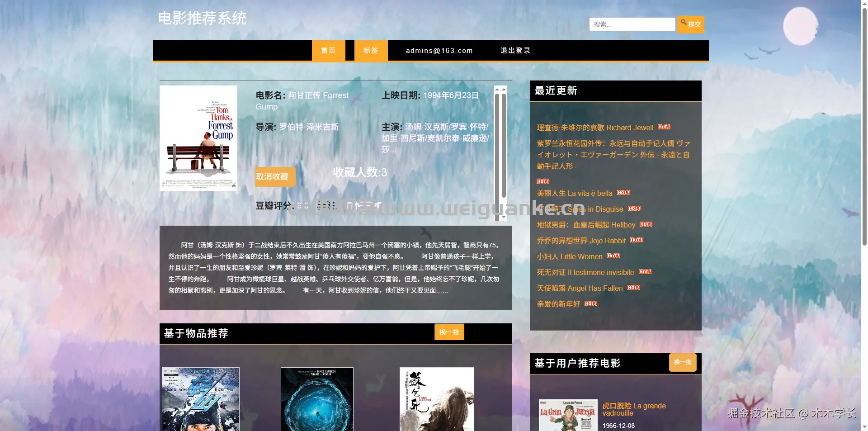This screenshot has height=431, width=868.
Task: Click the release date text 1994年6月23日
Action: point(451,95)
